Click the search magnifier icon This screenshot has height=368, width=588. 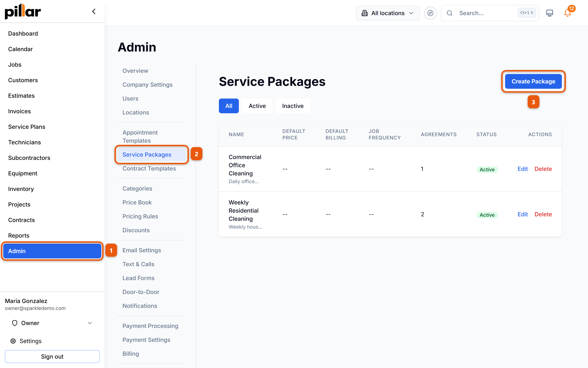point(450,13)
